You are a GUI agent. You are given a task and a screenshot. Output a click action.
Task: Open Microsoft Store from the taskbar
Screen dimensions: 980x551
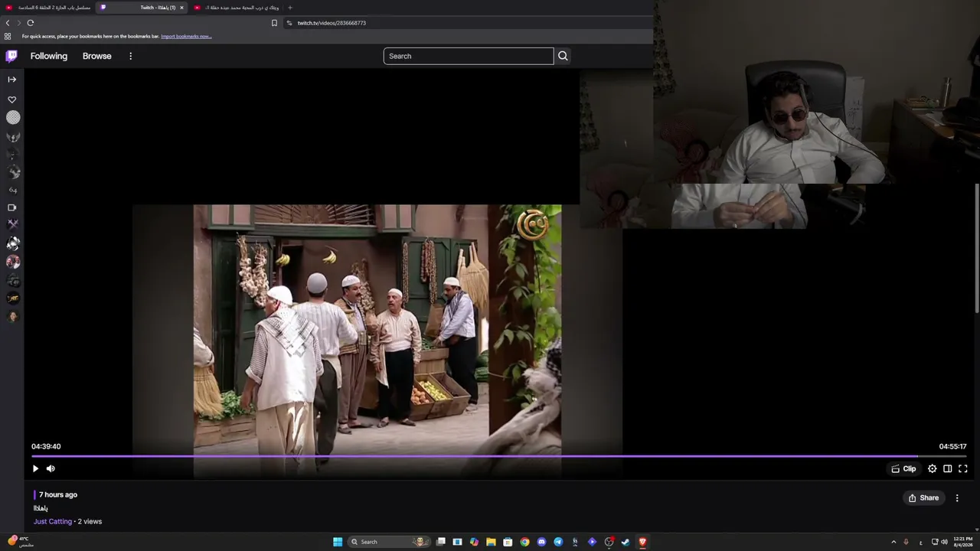(x=508, y=542)
